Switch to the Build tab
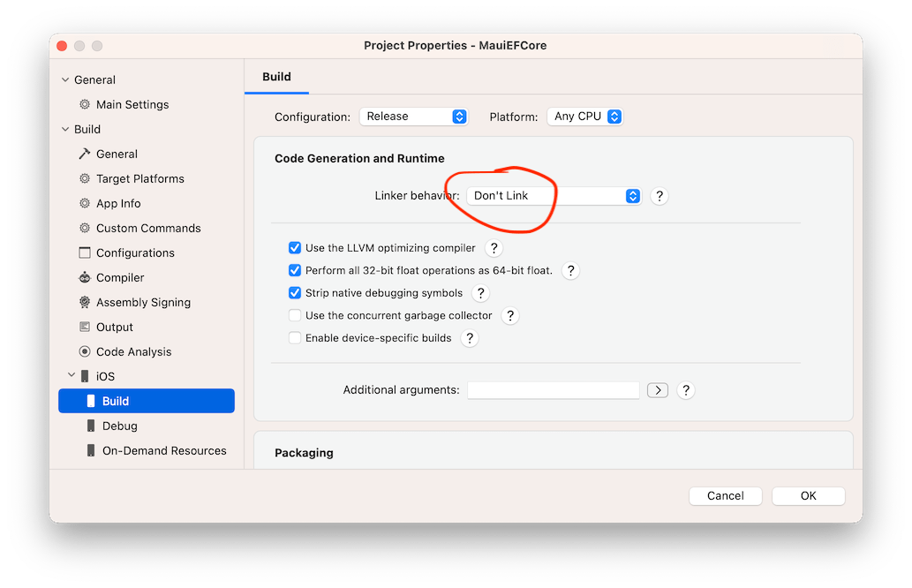 coord(276,77)
